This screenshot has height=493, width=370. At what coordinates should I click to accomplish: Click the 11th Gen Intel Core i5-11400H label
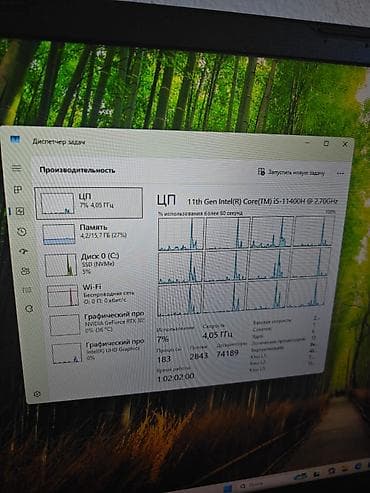coord(262,201)
